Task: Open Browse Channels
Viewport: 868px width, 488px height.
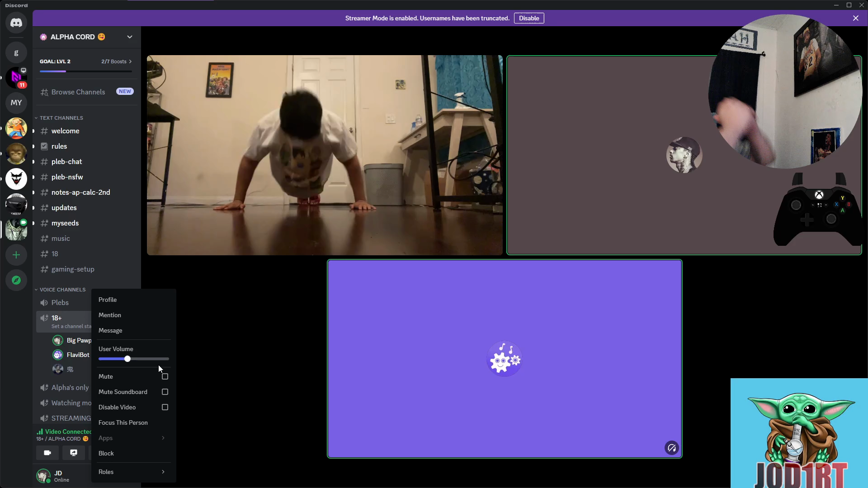Action: (87, 92)
